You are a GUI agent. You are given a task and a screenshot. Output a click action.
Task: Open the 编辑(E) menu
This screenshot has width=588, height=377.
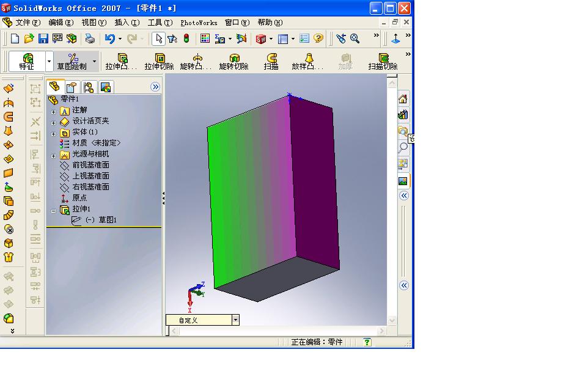click(x=61, y=23)
